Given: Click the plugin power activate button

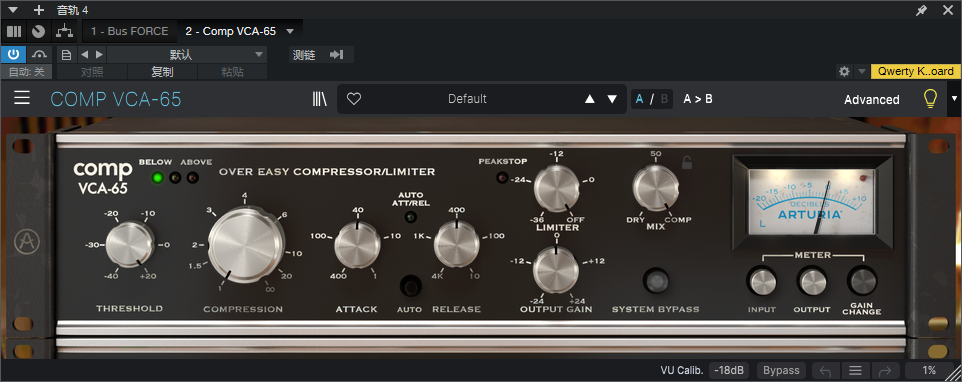Looking at the screenshot, I should pos(13,54).
